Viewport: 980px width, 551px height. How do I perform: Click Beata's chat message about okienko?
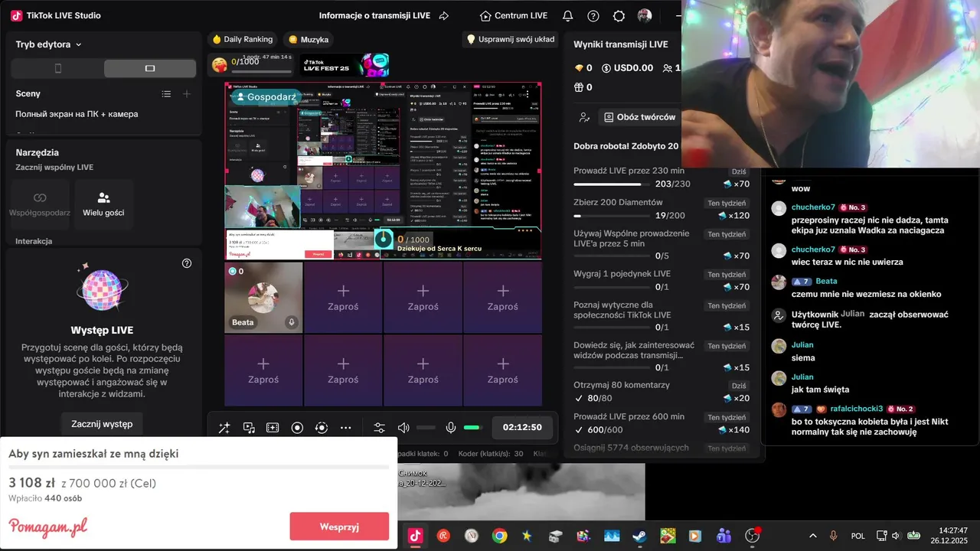point(867,294)
